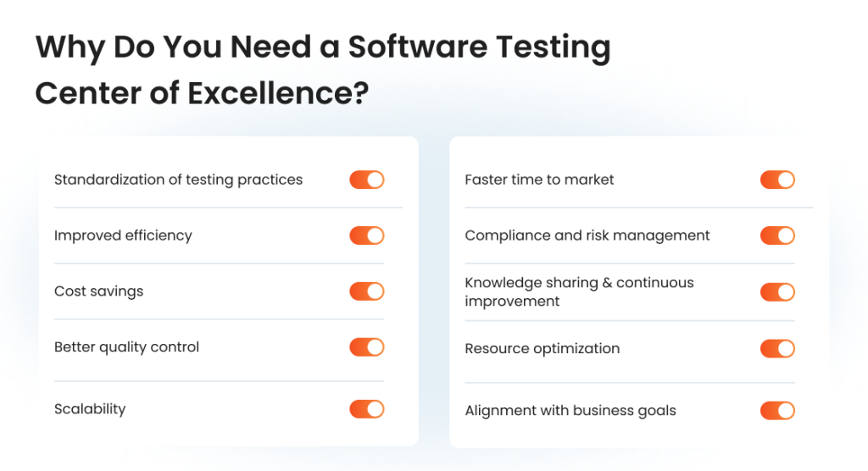
Task: Click the Cost savings label
Action: 98,291
